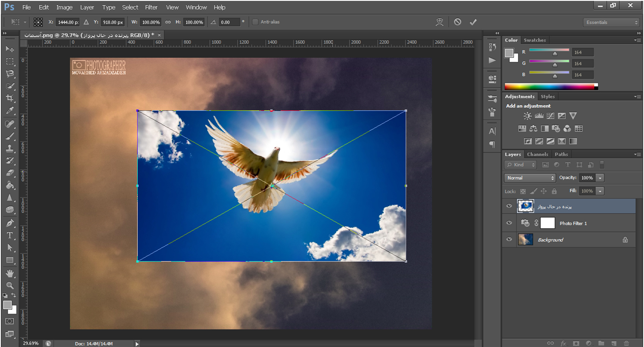The width and height of the screenshot is (644, 347).
Task: Close the document tab
Action: (x=159, y=35)
